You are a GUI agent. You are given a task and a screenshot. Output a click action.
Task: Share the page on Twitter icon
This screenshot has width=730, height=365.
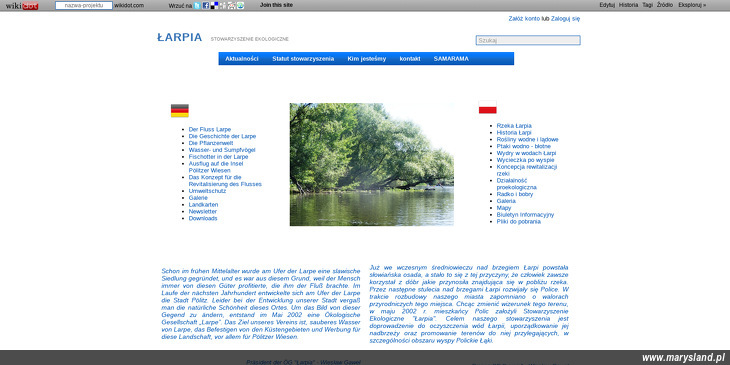[x=197, y=6]
